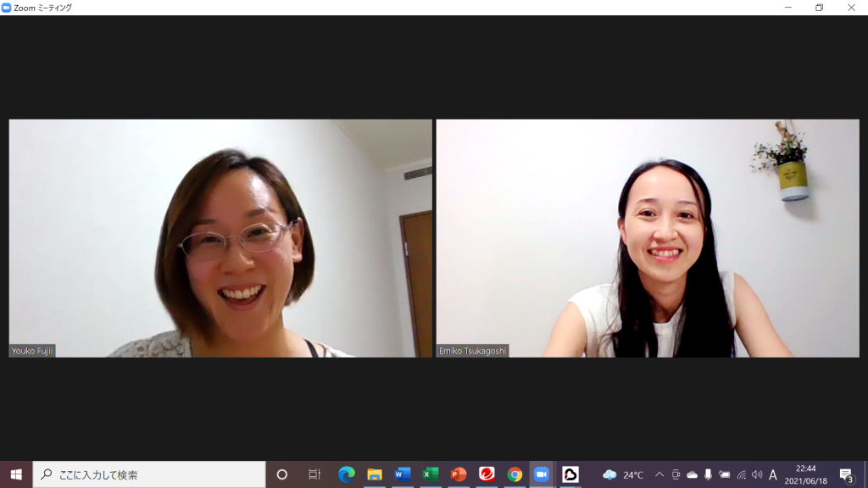Close the Zoom meeting window
868x488 pixels.
click(851, 8)
